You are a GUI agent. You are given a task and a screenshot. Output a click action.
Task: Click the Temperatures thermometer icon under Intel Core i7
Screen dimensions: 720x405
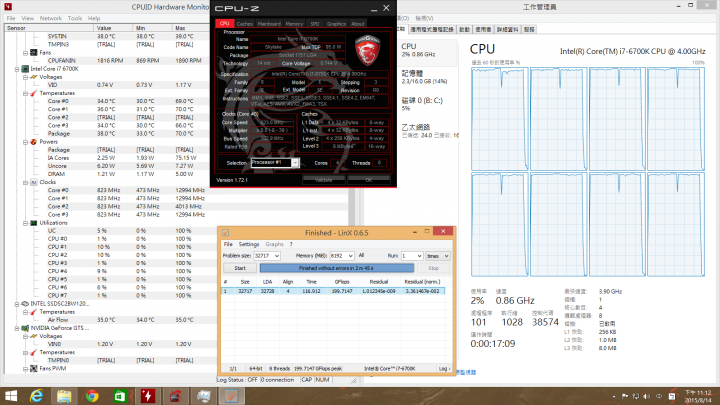point(34,93)
